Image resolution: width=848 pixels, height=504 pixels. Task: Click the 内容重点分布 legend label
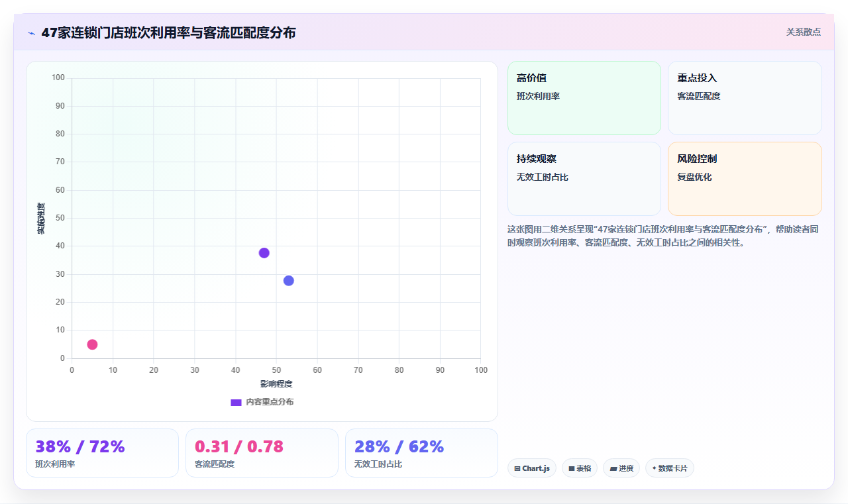[x=270, y=402]
